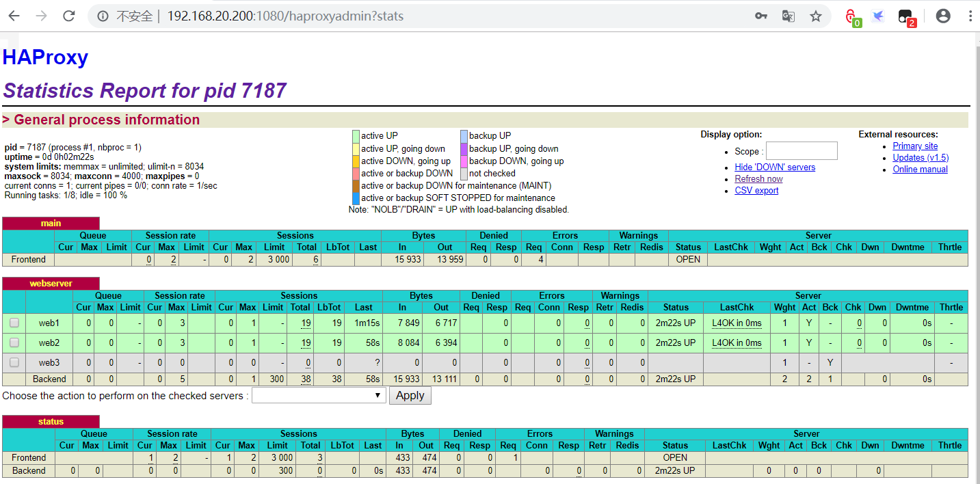
Task: Open the translate page icon
Action: 788,16
